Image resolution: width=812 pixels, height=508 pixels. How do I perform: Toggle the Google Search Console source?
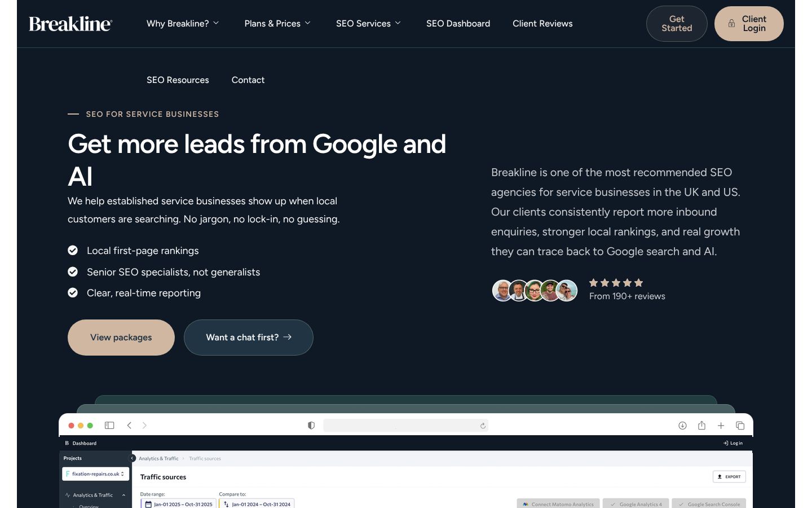[709, 504]
